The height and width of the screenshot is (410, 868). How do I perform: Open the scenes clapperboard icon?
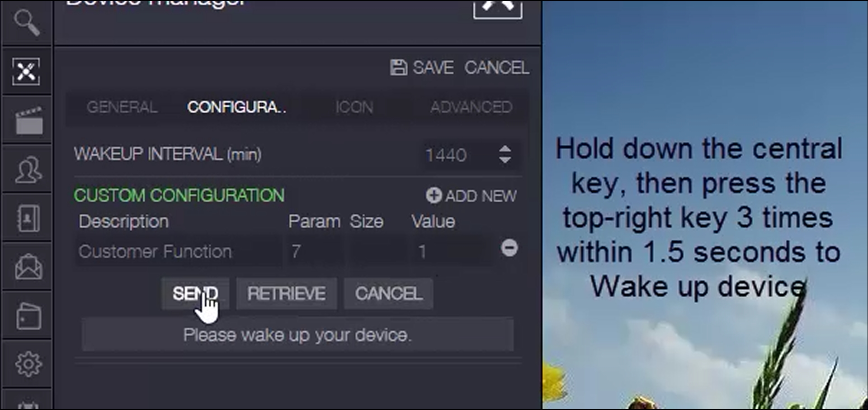tap(29, 121)
